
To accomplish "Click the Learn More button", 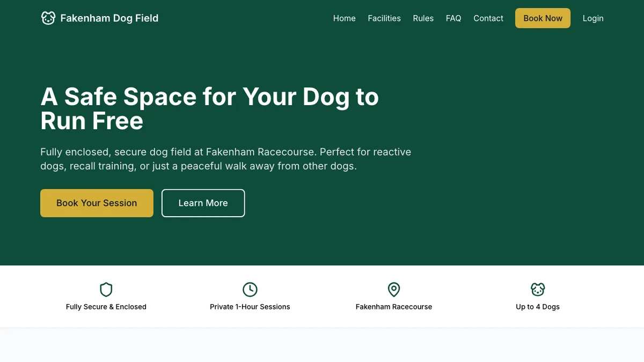I will [203, 203].
